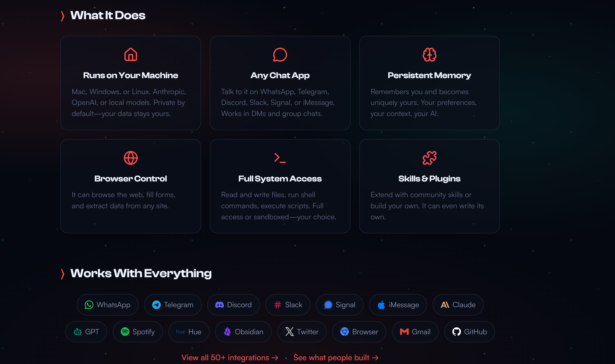Open View all 50+ integrations link

230,358
